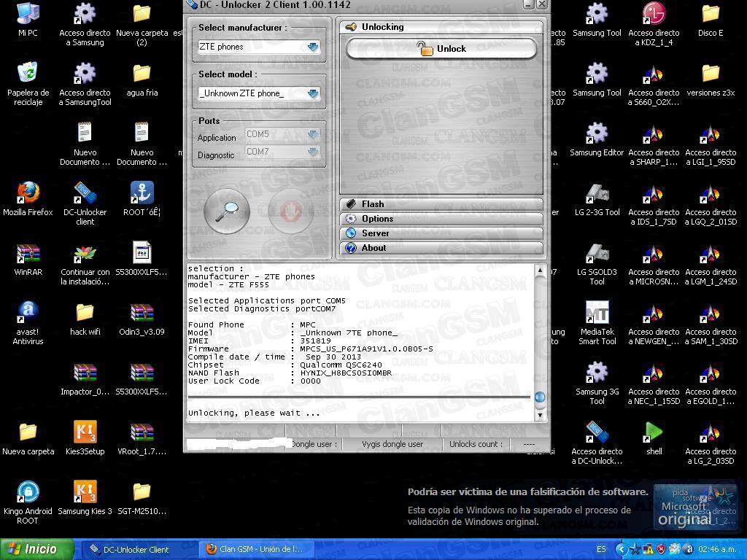Expand the About section
Viewport: 747px width, 560px height.
pos(441,248)
